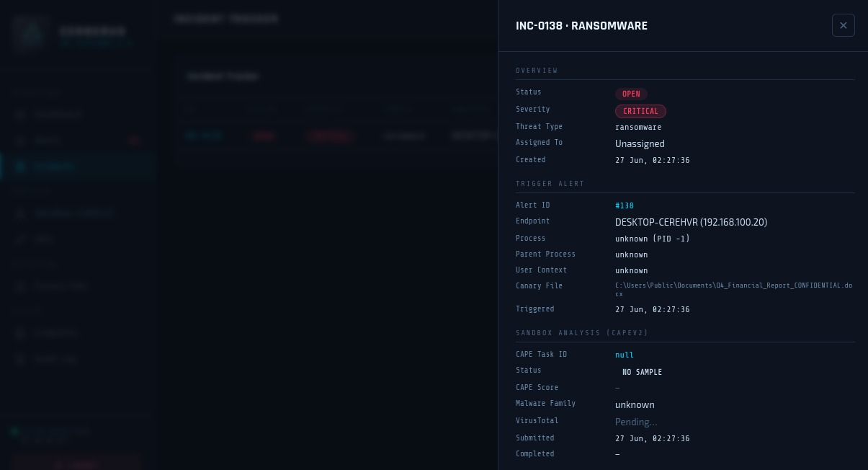Click the OPEN status badge
Image resolution: width=868 pixels, height=470 pixels.
(631, 94)
